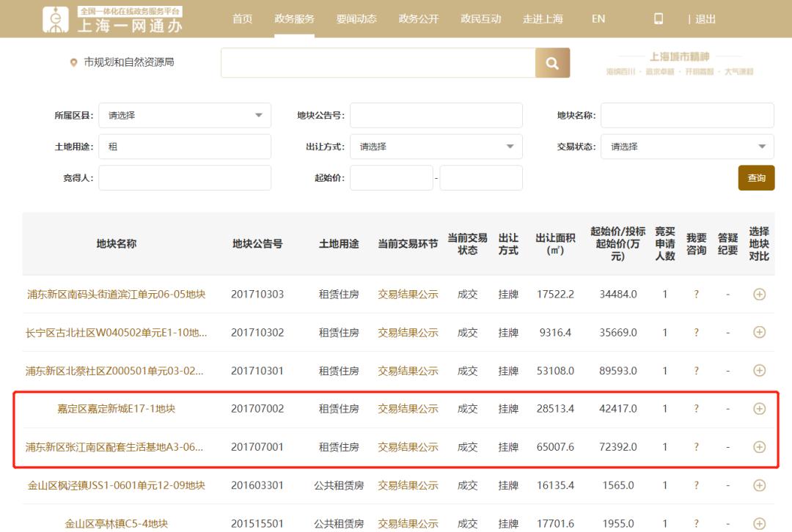The image size is (792, 532).
Task: Click the consult question mark for 金山区枫泾镇 row
Action: tap(696, 485)
